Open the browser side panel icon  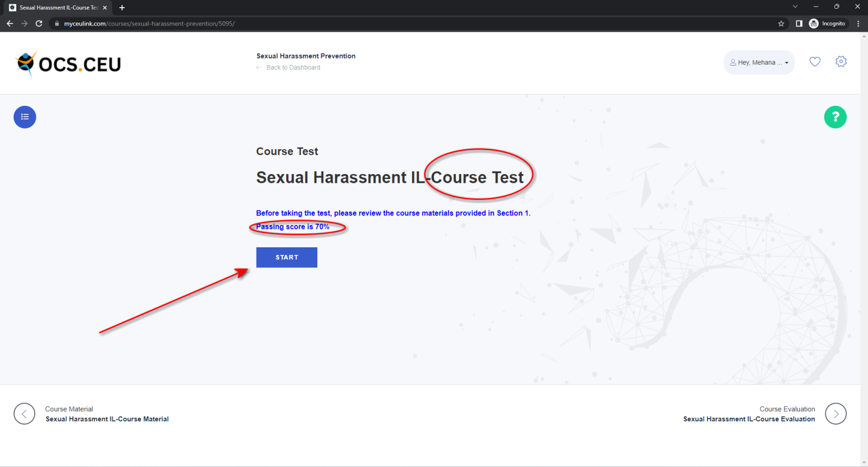pyautogui.click(x=799, y=24)
